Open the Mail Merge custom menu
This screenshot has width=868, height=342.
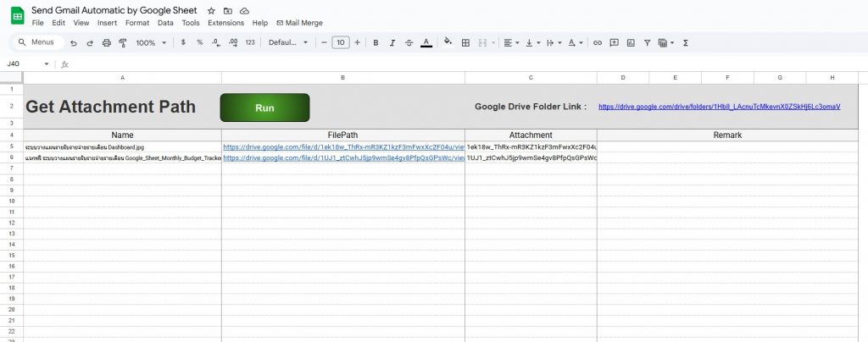pos(299,23)
